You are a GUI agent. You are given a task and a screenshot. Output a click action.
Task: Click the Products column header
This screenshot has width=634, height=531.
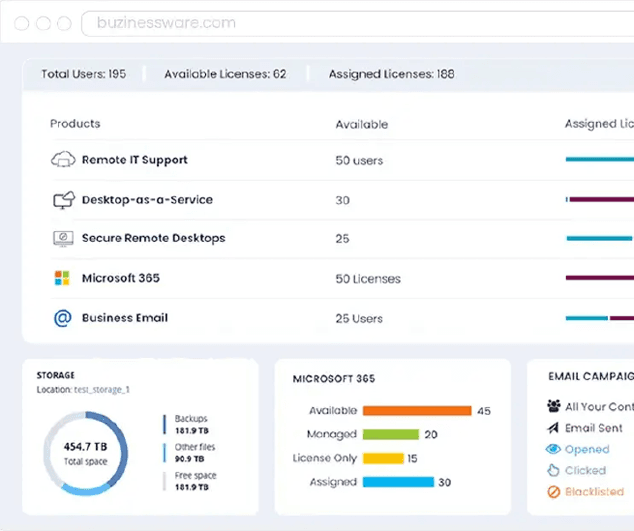pyautogui.click(x=75, y=124)
